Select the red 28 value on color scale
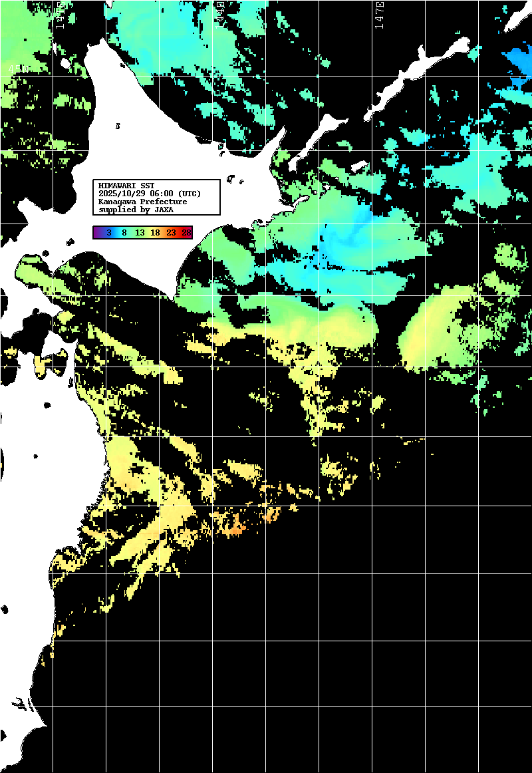The height and width of the screenshot is (773, 532). click(x=186, y=232)
